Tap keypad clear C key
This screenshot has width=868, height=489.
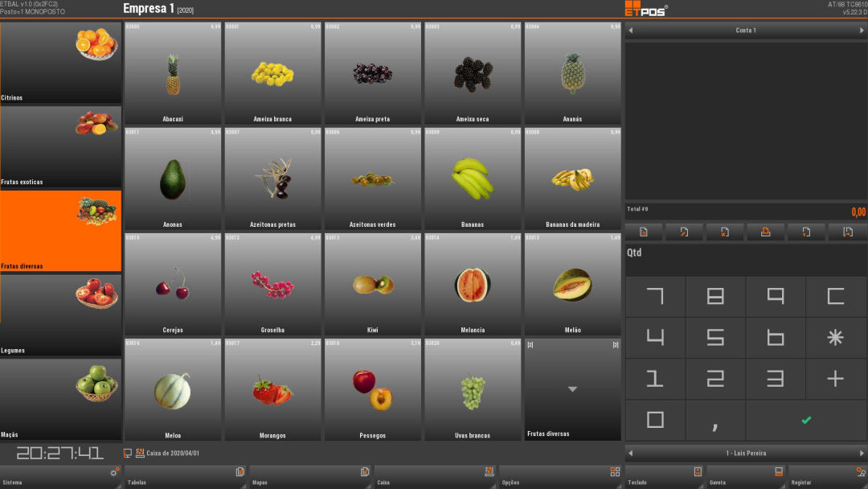836,296
